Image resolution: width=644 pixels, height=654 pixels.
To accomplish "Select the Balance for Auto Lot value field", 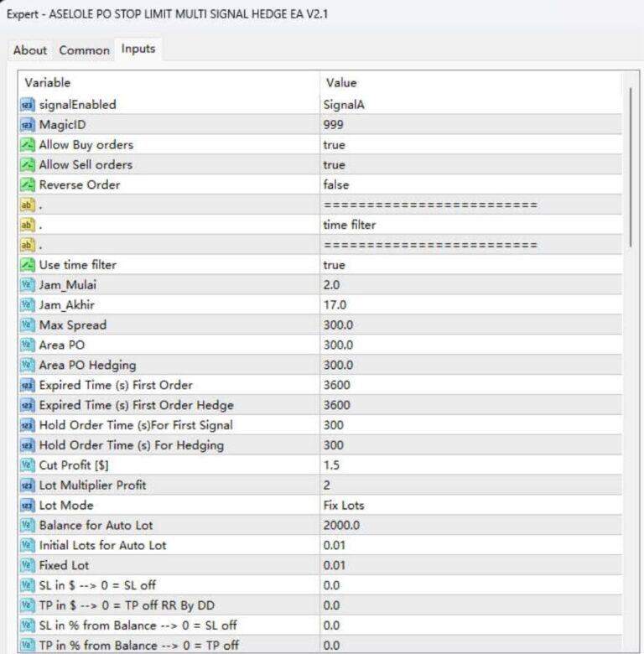I will tap(470, 526).
